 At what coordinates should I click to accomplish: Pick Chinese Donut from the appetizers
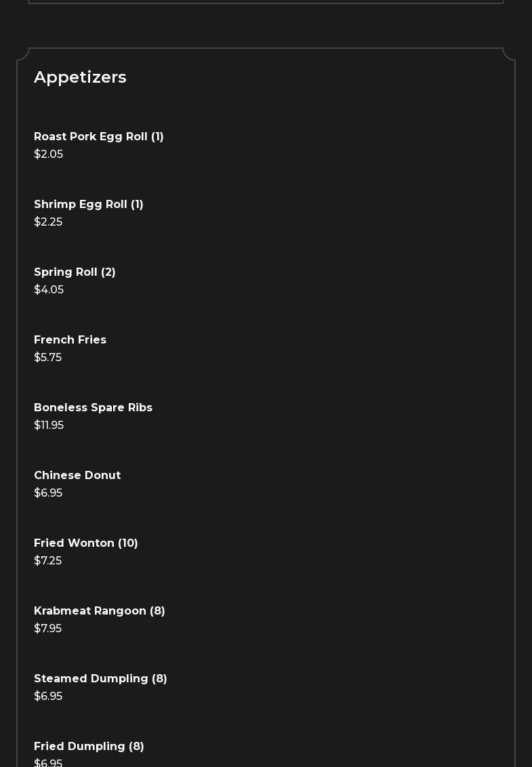tap(77, 476)
